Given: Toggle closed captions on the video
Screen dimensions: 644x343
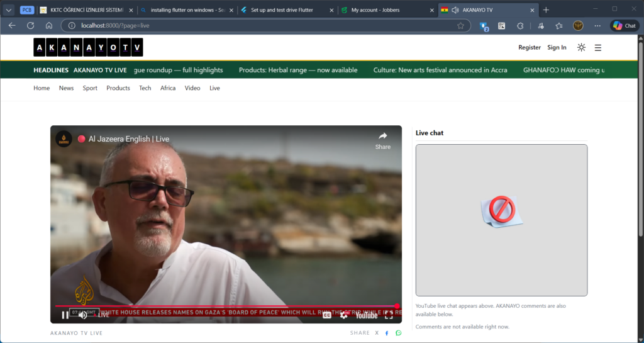Looking at the screenshot, I should pyautogui.click(x=327, y=315).
